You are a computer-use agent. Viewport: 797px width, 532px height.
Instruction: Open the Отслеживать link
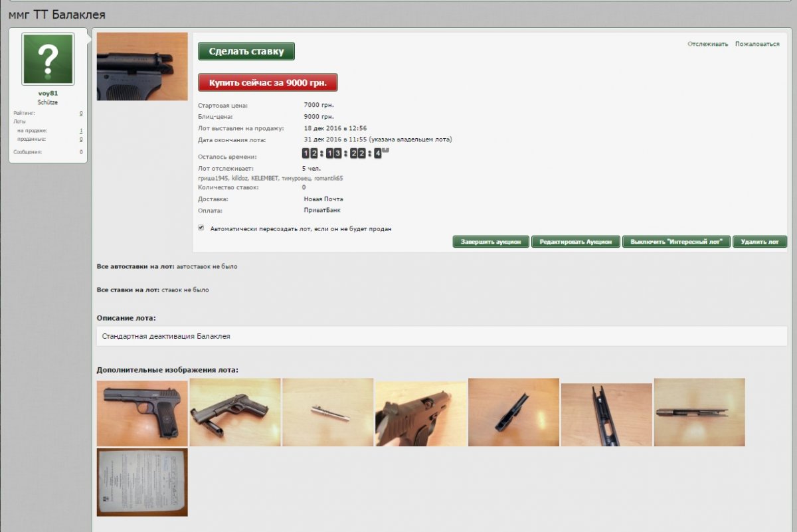[x=708, y=44]
